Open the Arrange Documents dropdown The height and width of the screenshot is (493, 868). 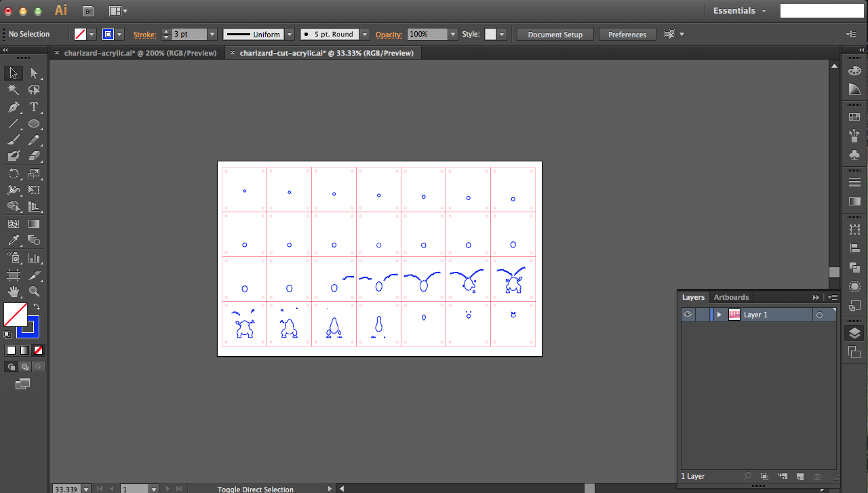[118, 11]
